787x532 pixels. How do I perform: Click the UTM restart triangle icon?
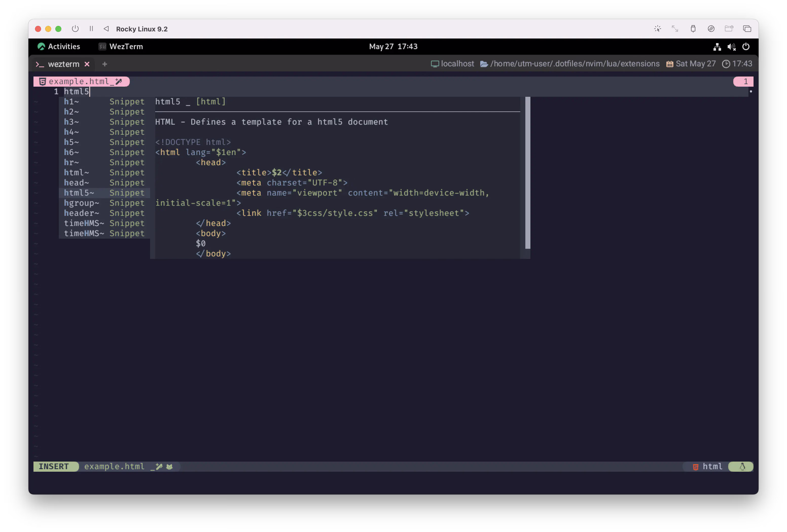106,29
